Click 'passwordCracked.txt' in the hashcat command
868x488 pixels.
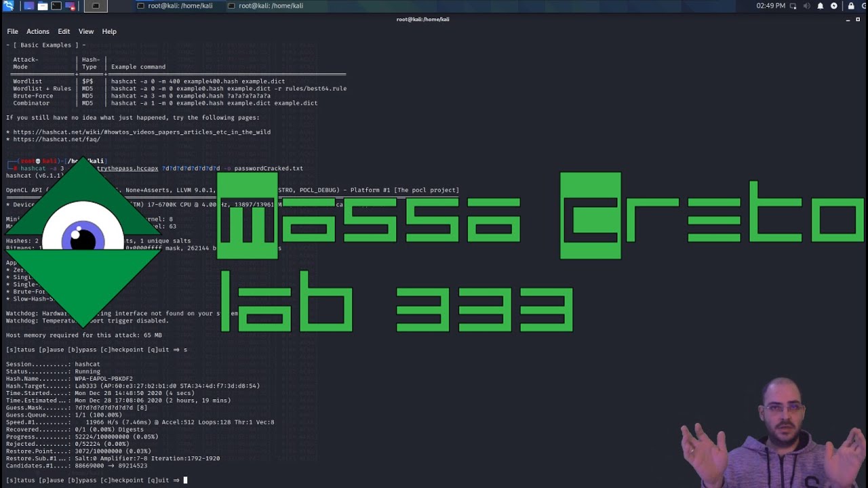pyautogui.click(x=269, y=169)
